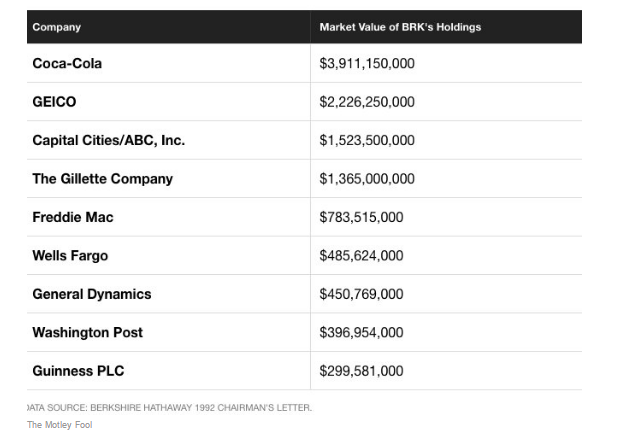
Task: Click Capital Cities/ABC, Inc. row label
Action: [x=108, y=141]
